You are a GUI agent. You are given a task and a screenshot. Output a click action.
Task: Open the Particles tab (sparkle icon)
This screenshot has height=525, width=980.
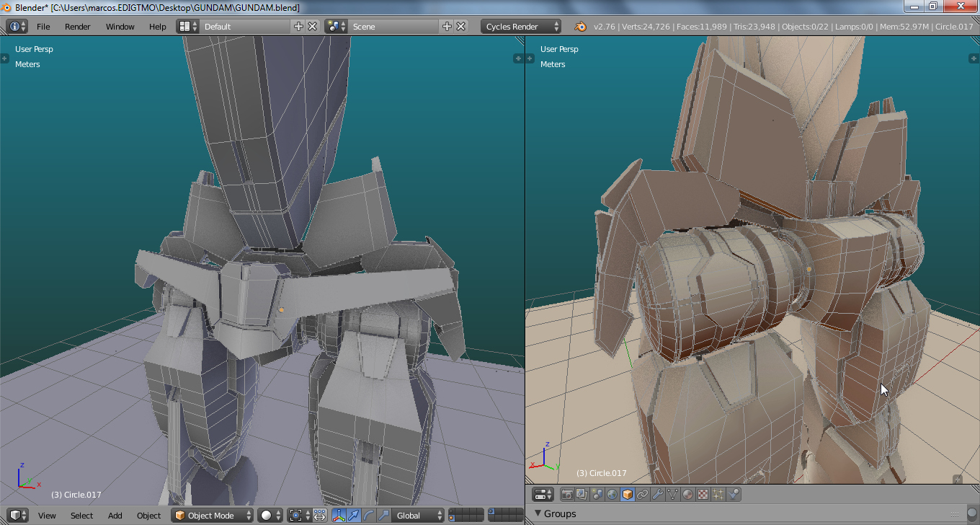(x=718, y=495)
